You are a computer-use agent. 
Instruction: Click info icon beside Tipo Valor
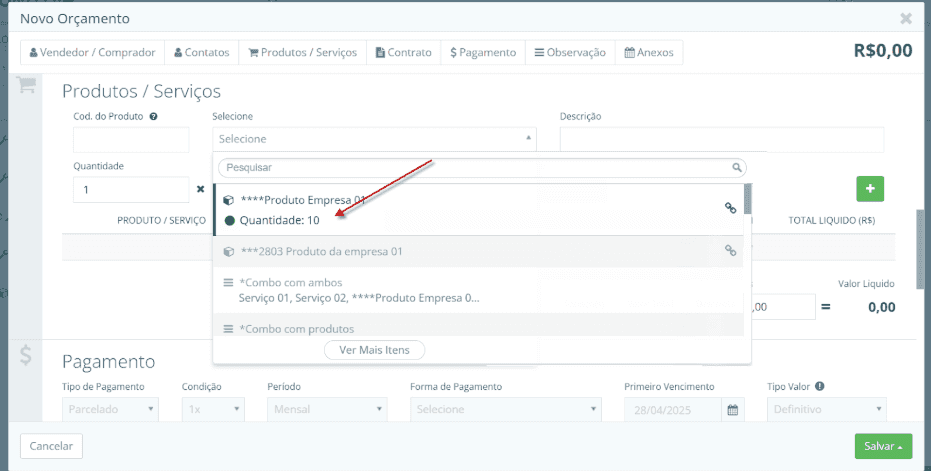pos(819,387)
